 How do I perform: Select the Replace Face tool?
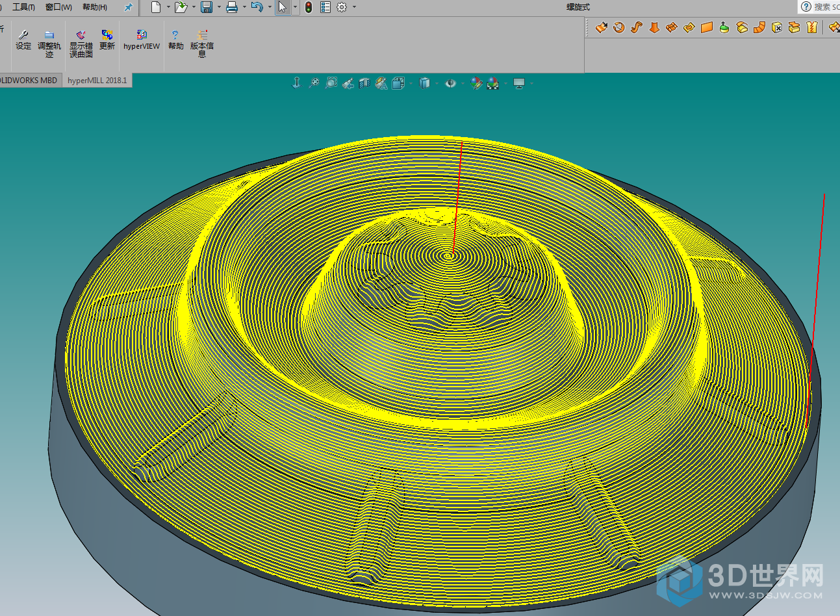pyautogui.click(x=794, y=27)
